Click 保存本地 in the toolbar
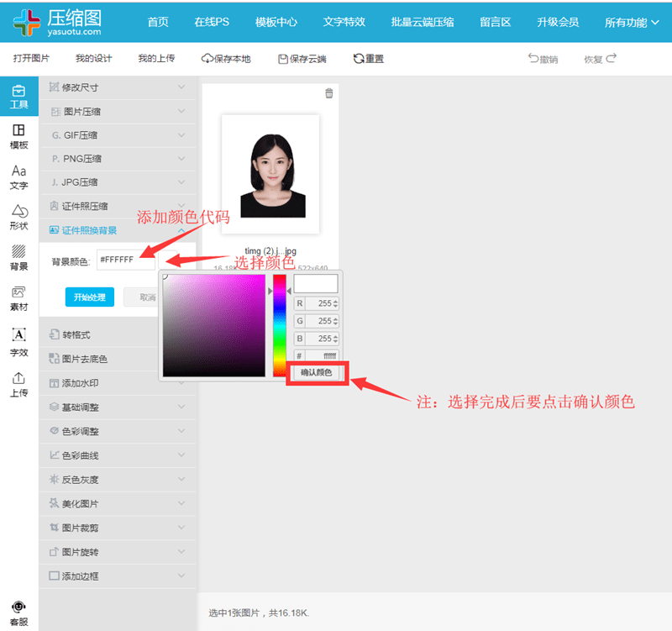672x631 pixels. point(230,59)
